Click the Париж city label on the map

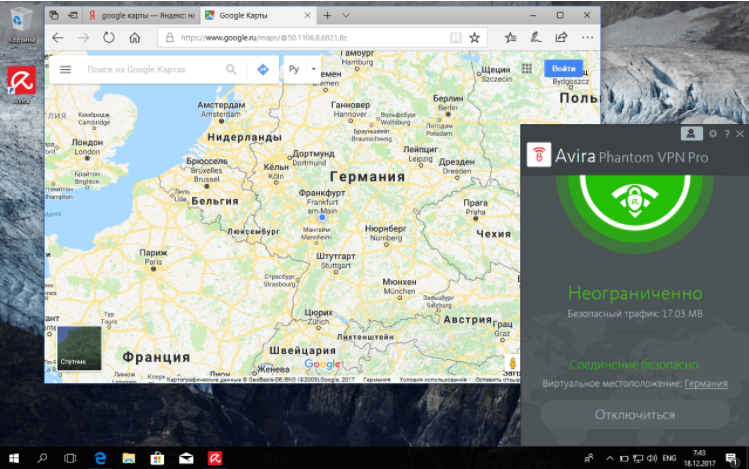(153, 253)
